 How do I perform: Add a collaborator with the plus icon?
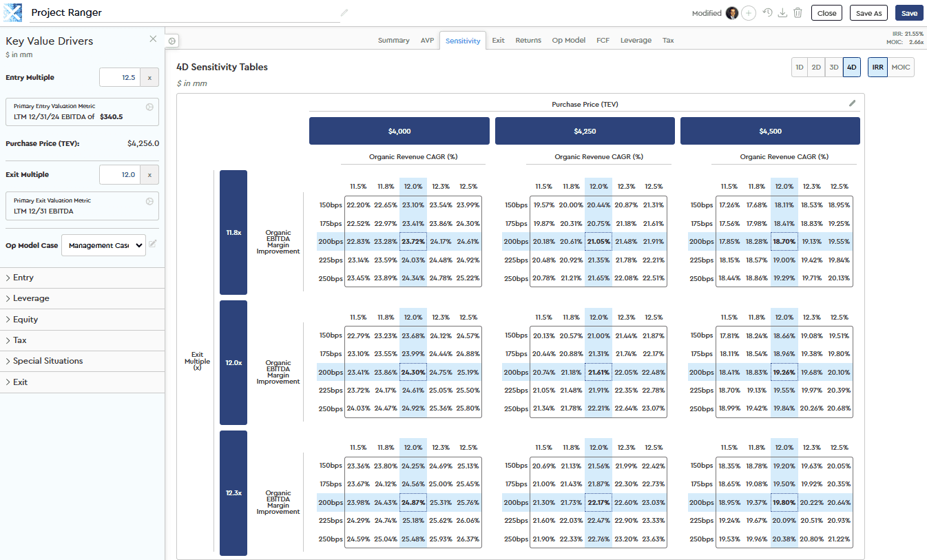click(x=749, y=13)
